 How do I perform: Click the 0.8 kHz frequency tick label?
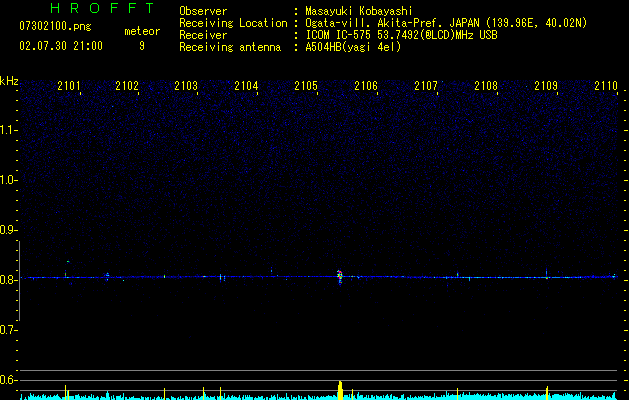click(x=8, y=280)
